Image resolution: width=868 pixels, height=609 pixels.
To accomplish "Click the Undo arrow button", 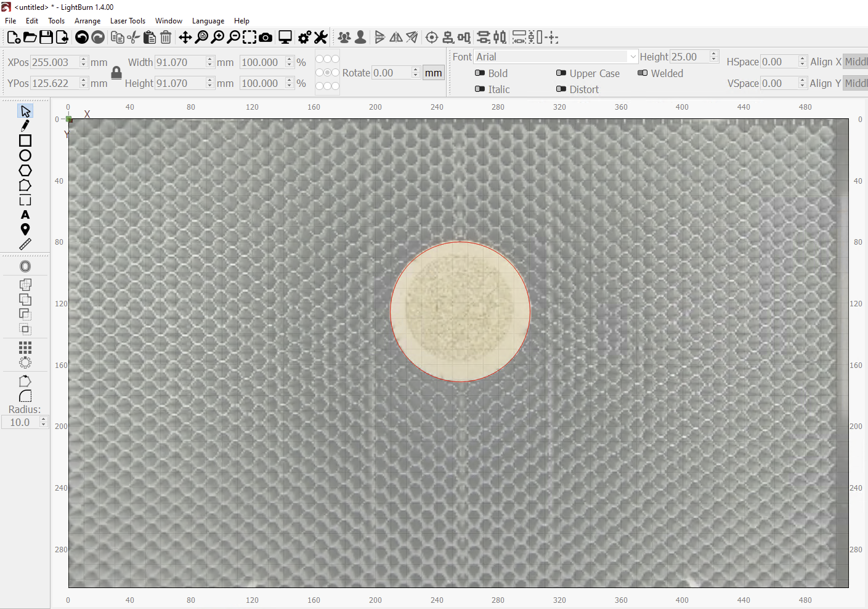I will [x=81, y=38].
